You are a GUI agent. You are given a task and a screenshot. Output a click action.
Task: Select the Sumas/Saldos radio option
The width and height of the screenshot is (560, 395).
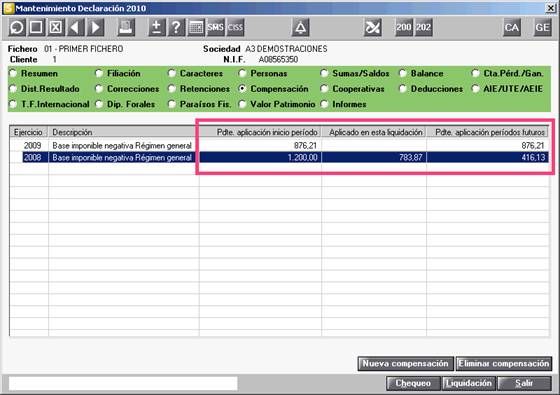coord(324,73)
